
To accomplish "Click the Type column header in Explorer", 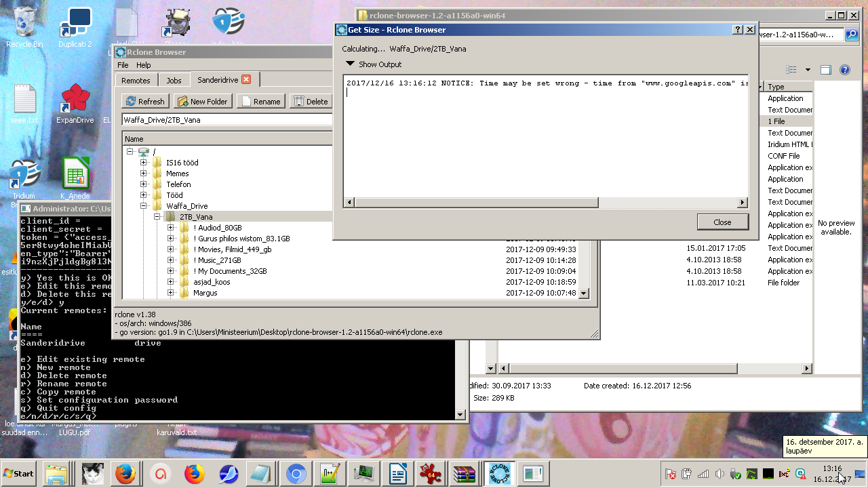I will (x=788, y=87).
